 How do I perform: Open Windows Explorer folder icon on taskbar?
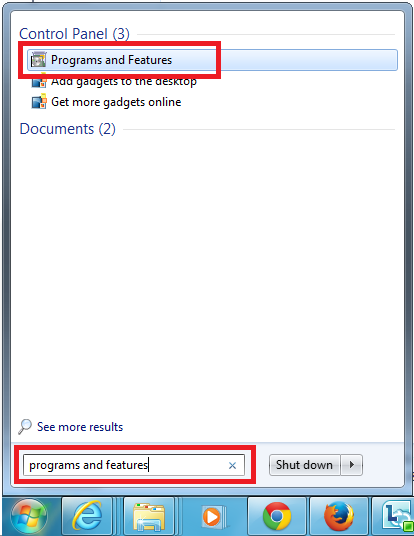(149, 516)
